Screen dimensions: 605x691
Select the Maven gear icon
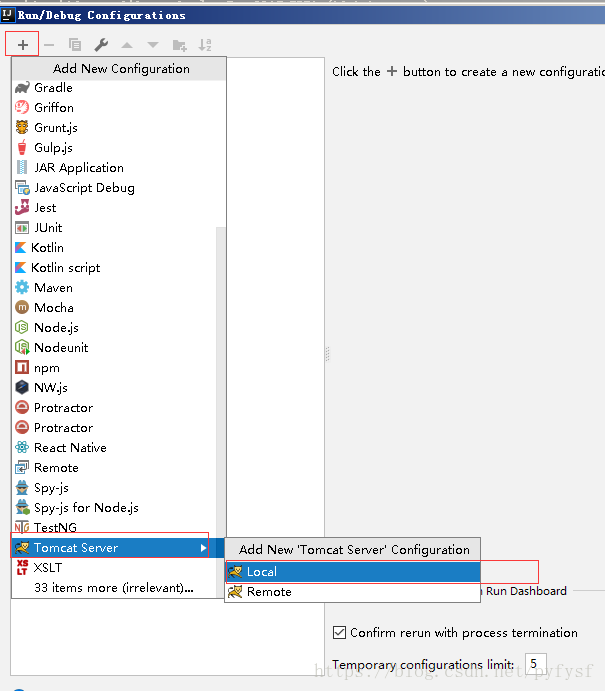pyautogui.click(x=22, y=287)
